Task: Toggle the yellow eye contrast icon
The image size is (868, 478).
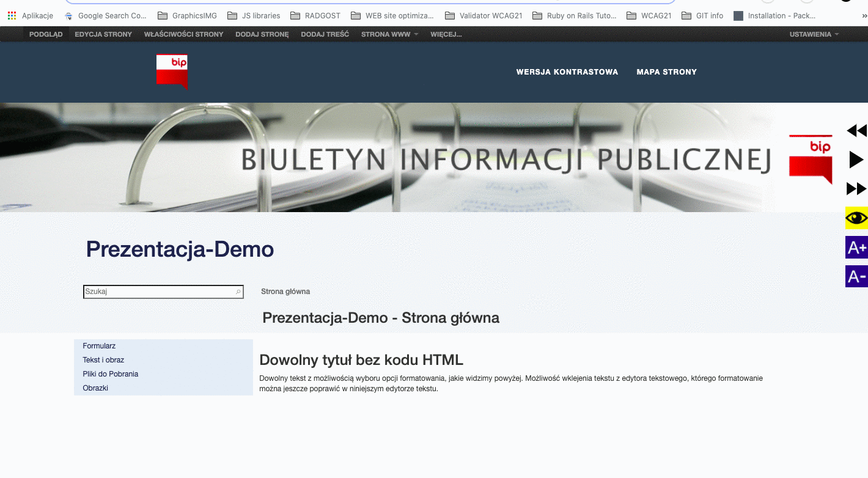Action: coord(856,218)
